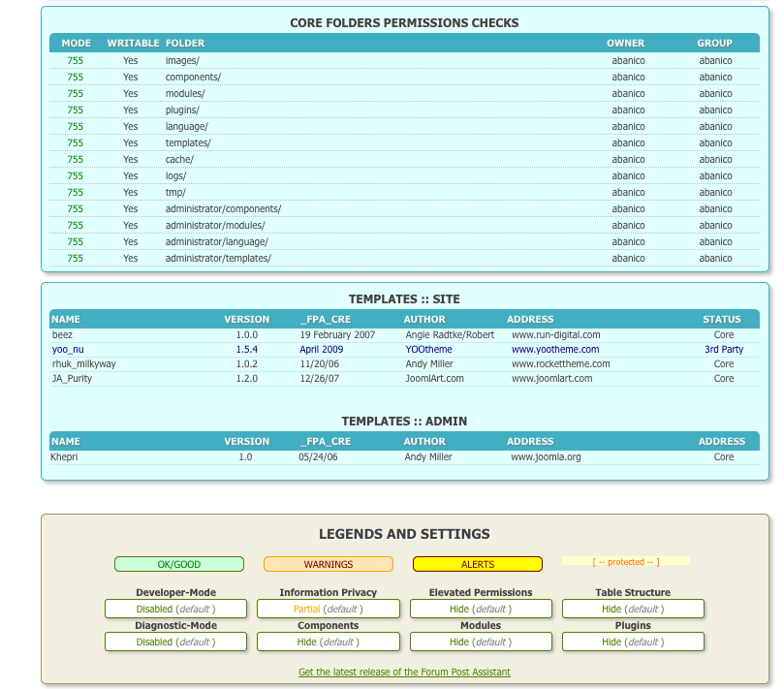Click the Developer-Mode Disabled setting box
This screenshot has height=689, width=784.
coord(176,609)
